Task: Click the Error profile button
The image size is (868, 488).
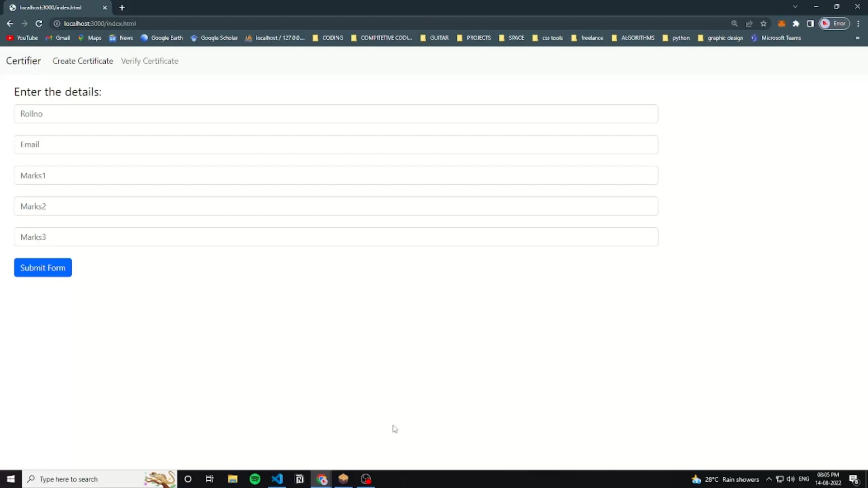Action: point(834,23)
